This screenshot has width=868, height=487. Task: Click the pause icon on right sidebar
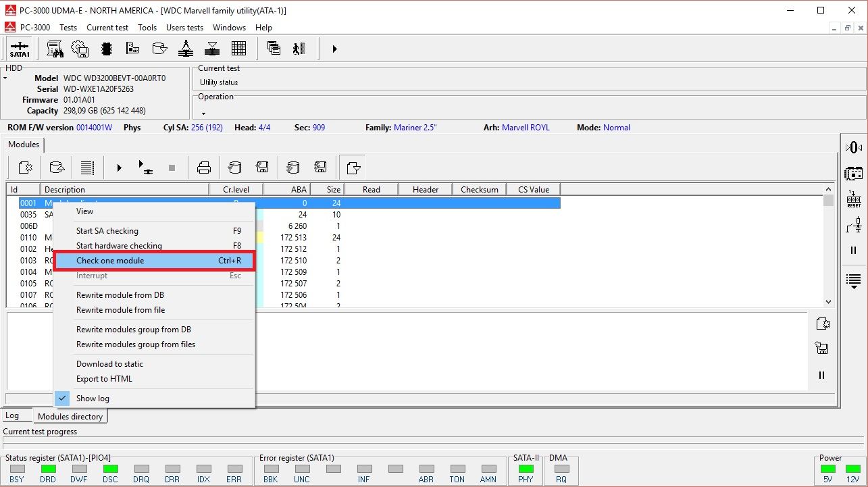854,251
